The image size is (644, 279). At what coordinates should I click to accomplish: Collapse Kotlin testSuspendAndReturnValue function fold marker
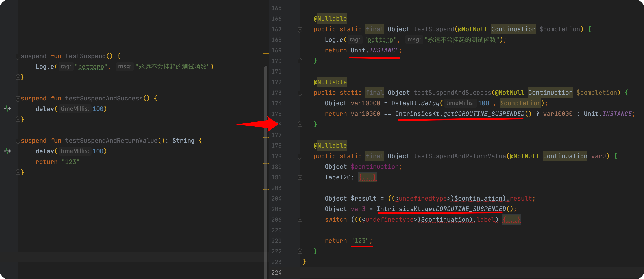(x=18, y=141)
